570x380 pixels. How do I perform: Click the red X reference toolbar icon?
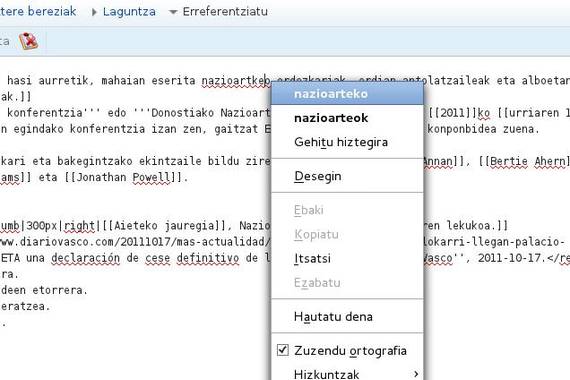point(28,41)
